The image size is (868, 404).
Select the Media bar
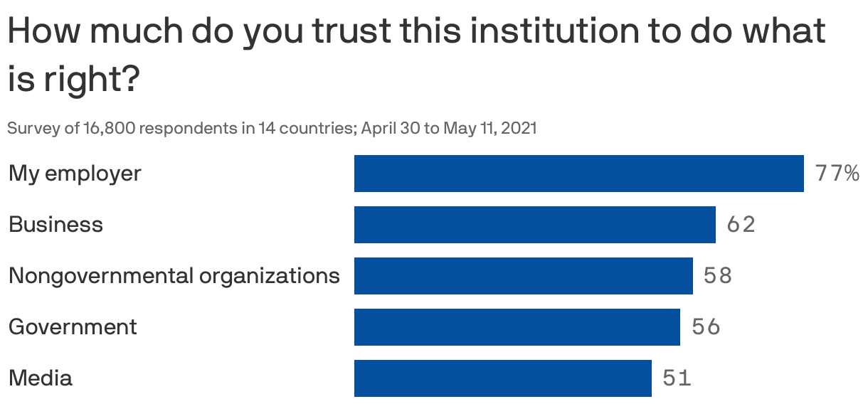pyautogui.click(x=503, y=378)
